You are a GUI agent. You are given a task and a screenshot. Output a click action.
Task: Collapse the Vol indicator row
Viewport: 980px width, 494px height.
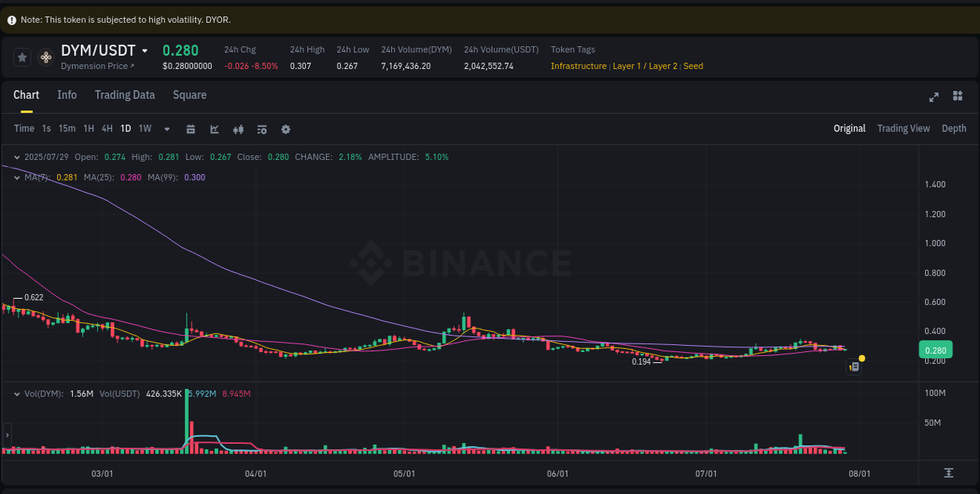pos(17,394)
